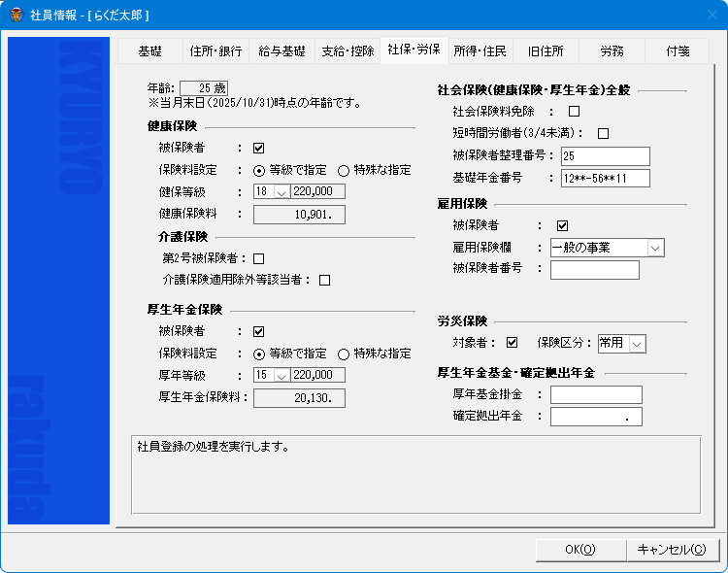Viewport: 728px width, 573px height.
Task: Check 社会保険料免除 checkbox
Action: pos(574,112)
